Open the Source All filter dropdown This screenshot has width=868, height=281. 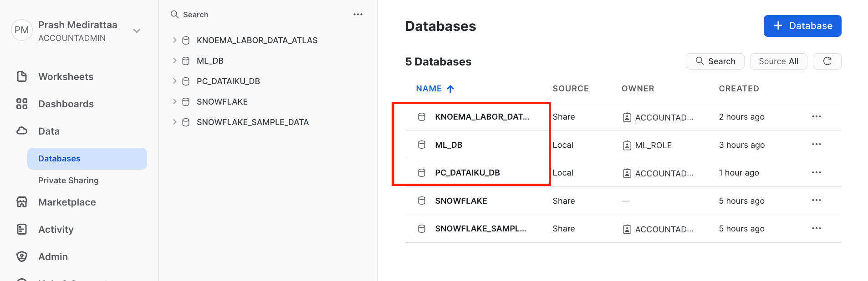pos(778,61)
